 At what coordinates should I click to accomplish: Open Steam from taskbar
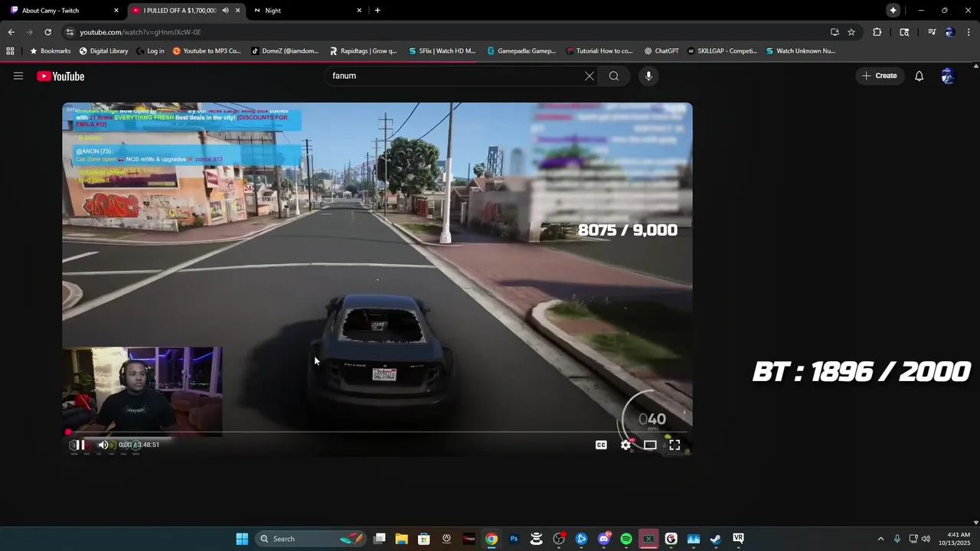tap(716, 539)
